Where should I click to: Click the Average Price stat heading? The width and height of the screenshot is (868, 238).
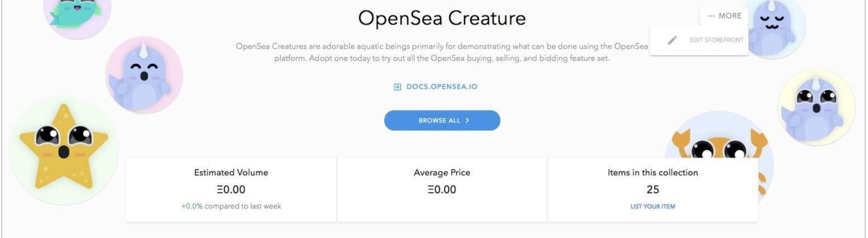[442, 173]
